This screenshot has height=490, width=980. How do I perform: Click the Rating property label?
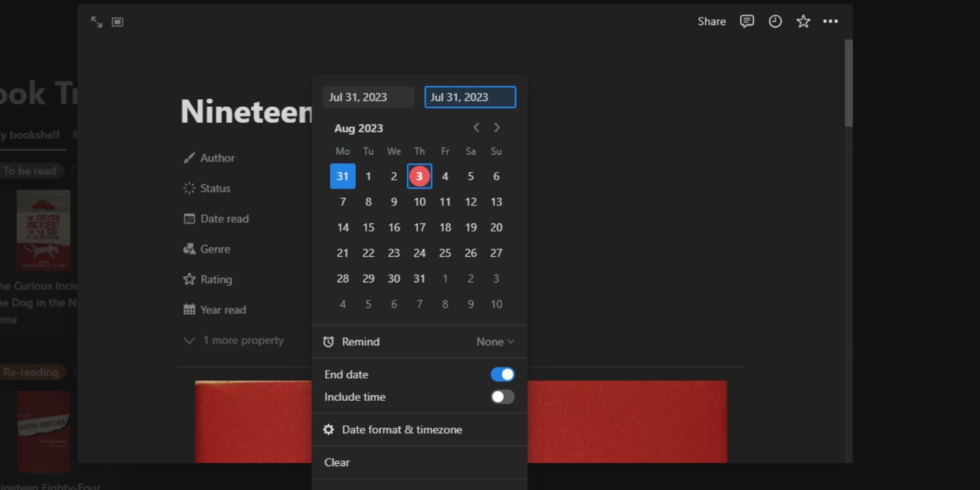216,279
